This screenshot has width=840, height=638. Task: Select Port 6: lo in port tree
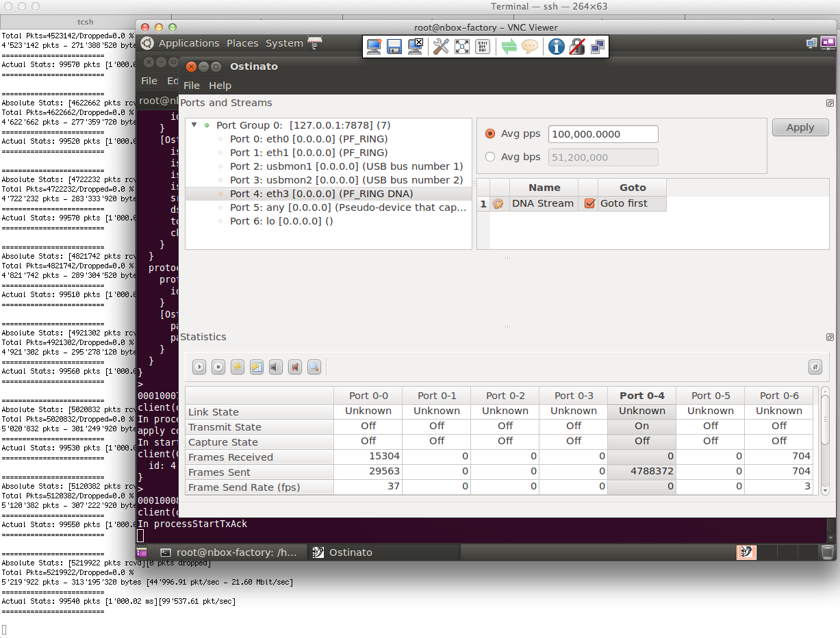point(281,221)
